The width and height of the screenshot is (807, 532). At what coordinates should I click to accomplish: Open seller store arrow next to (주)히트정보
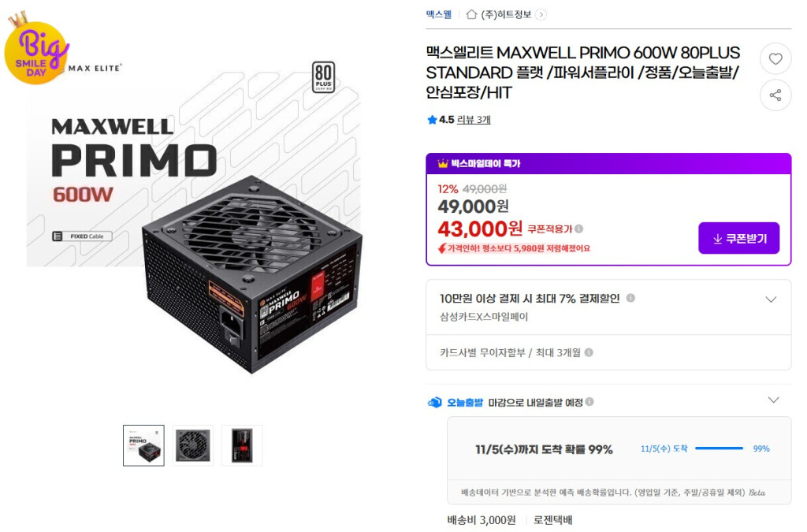click(x=541, y=14)
